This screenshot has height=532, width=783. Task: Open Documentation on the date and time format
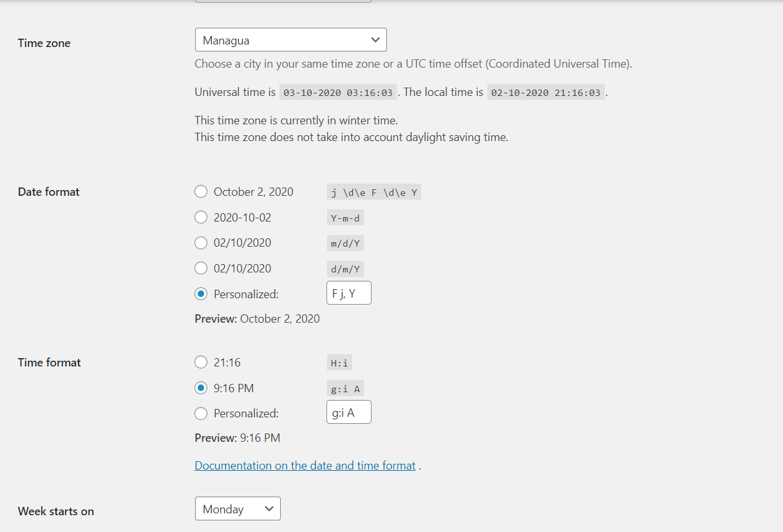tap(305, 465)
